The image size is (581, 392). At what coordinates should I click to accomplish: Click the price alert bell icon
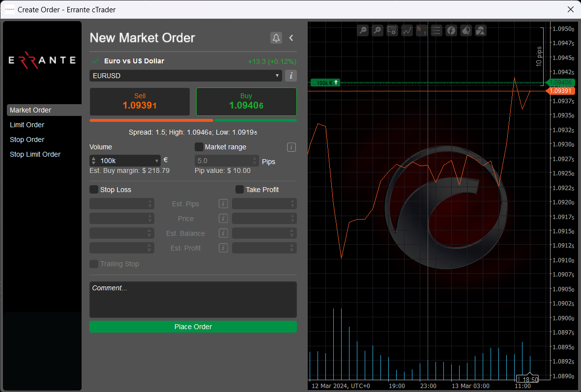(276, 38)
